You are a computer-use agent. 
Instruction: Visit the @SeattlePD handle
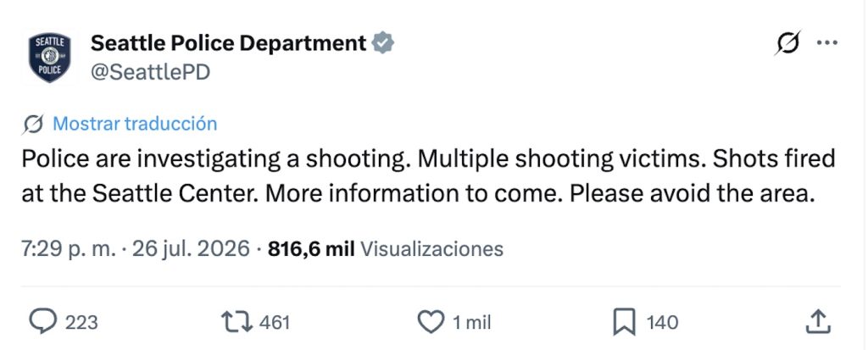tap(150, 72)
